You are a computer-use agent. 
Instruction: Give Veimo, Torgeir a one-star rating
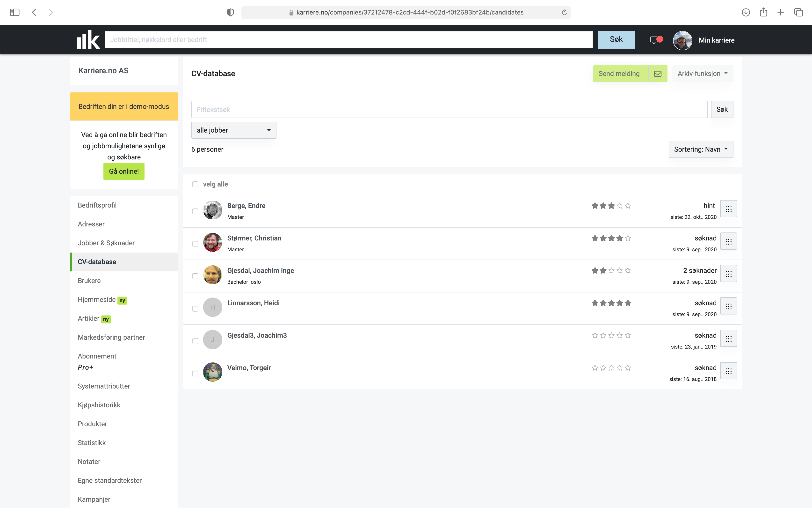pos(595,368)
